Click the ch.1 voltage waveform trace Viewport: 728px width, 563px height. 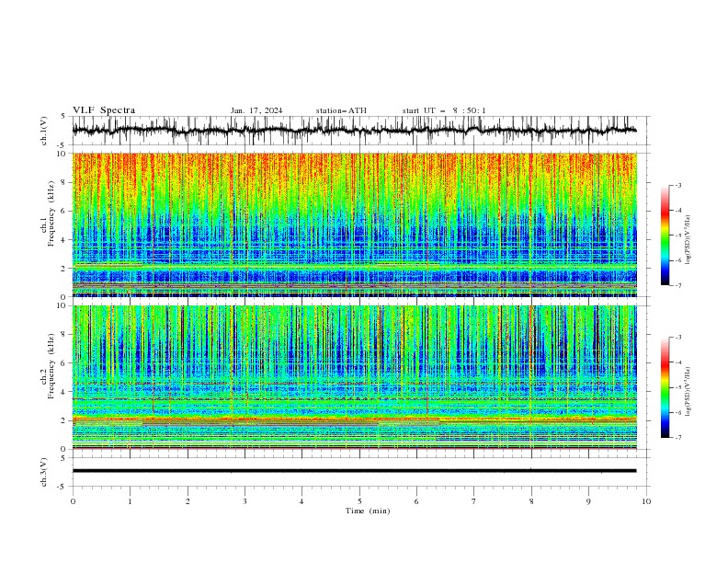(354, 131)
